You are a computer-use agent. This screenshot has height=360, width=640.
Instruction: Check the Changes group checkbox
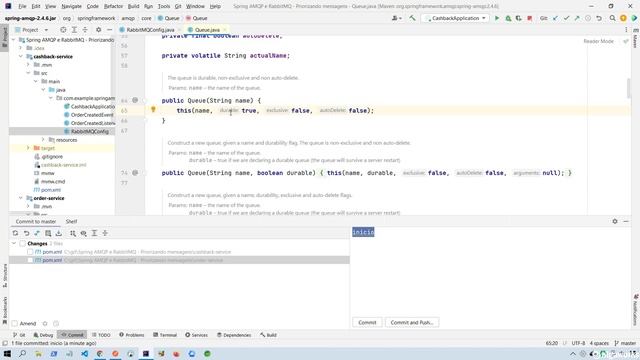click(x=22, y=244)
